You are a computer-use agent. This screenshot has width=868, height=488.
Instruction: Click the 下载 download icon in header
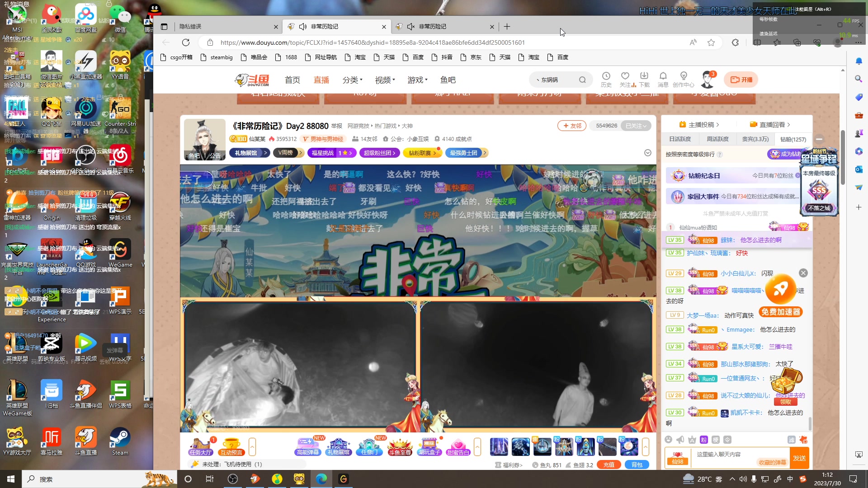(644, 80)
